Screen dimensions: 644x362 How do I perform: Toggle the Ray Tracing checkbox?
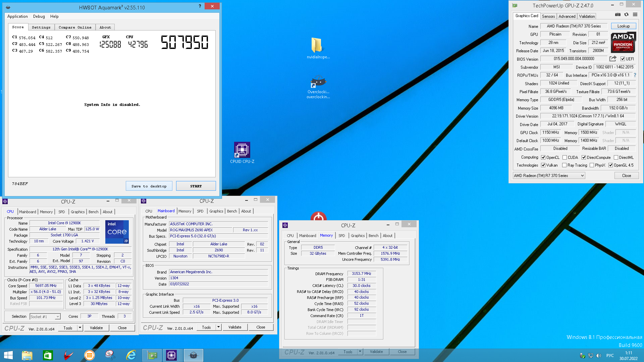click(x=564, y=165)
